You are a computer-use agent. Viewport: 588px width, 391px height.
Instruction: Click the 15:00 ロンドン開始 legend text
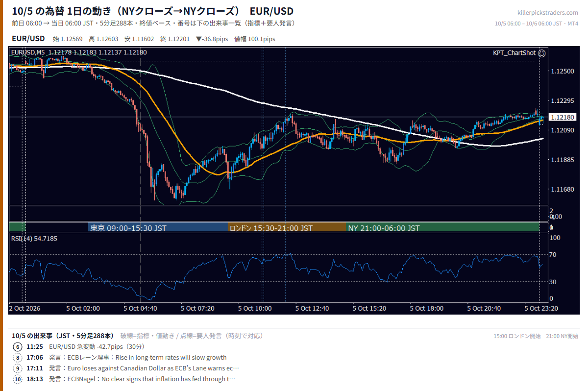pyautogui.click(x=517, y=336)
